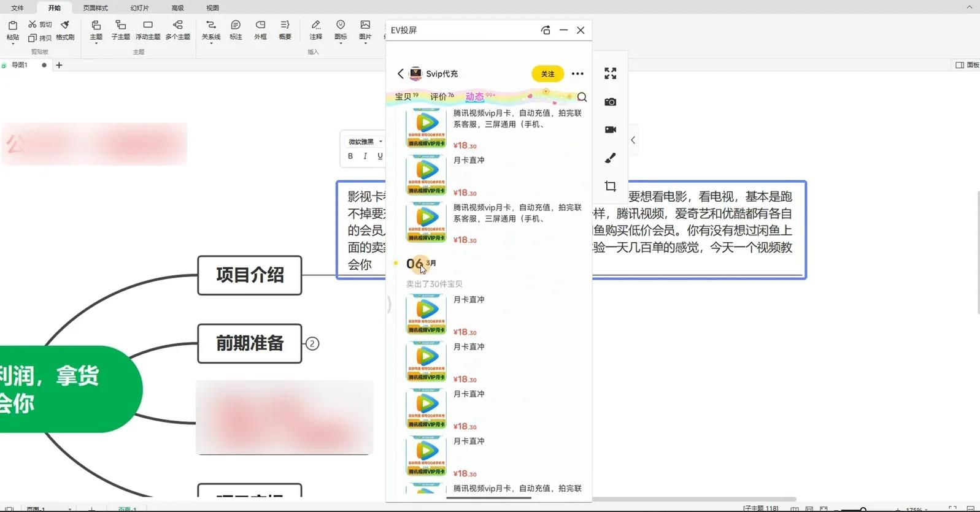Open the 导图1 document tab

tap(20, 65)
